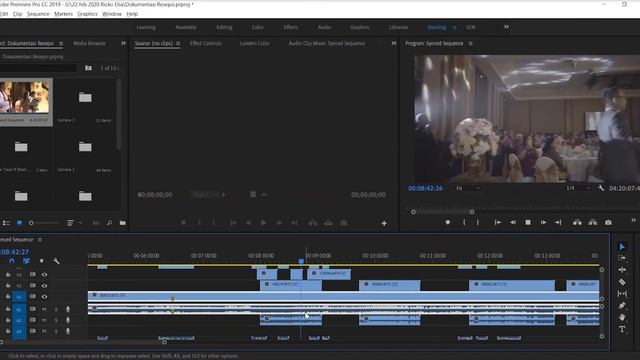Viewport: 640px width, 360px height.
Task: Select the Selection tool arrow
Action: pos(622,247)
